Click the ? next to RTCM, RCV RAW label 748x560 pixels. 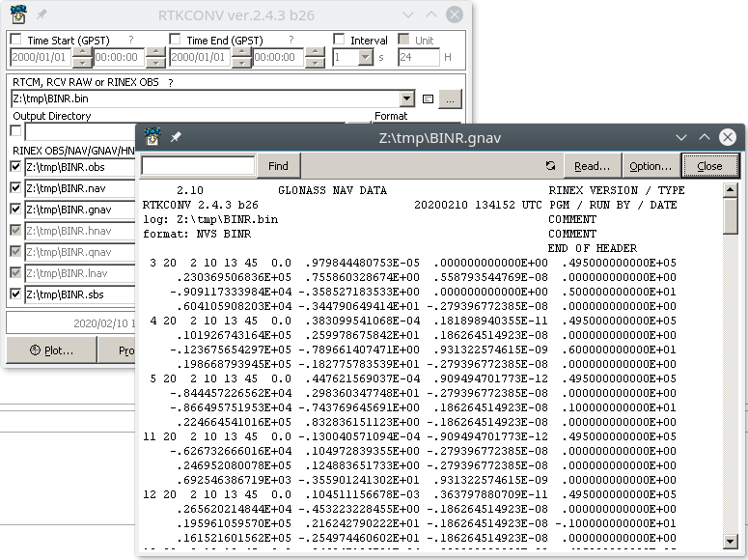pyautogui.click(x=170, y=83)
